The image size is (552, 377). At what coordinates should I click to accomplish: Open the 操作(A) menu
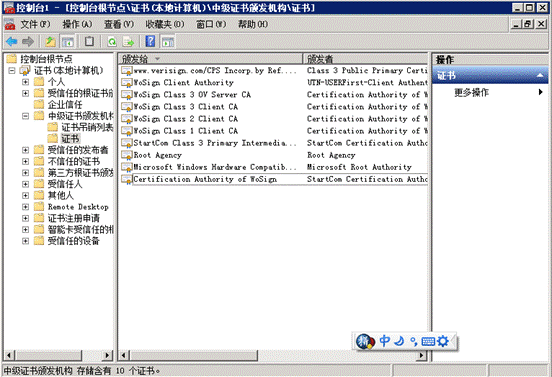click(x=77, y=24)
